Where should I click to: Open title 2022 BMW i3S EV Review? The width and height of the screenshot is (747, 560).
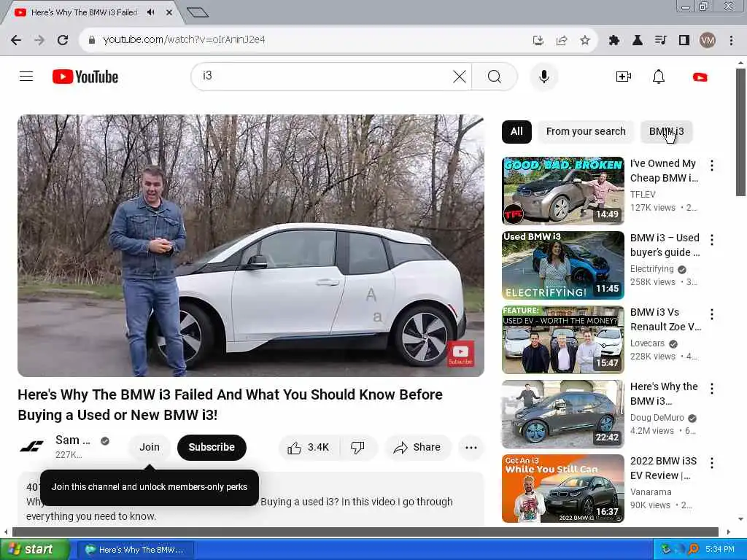click(x=664, y=468)
